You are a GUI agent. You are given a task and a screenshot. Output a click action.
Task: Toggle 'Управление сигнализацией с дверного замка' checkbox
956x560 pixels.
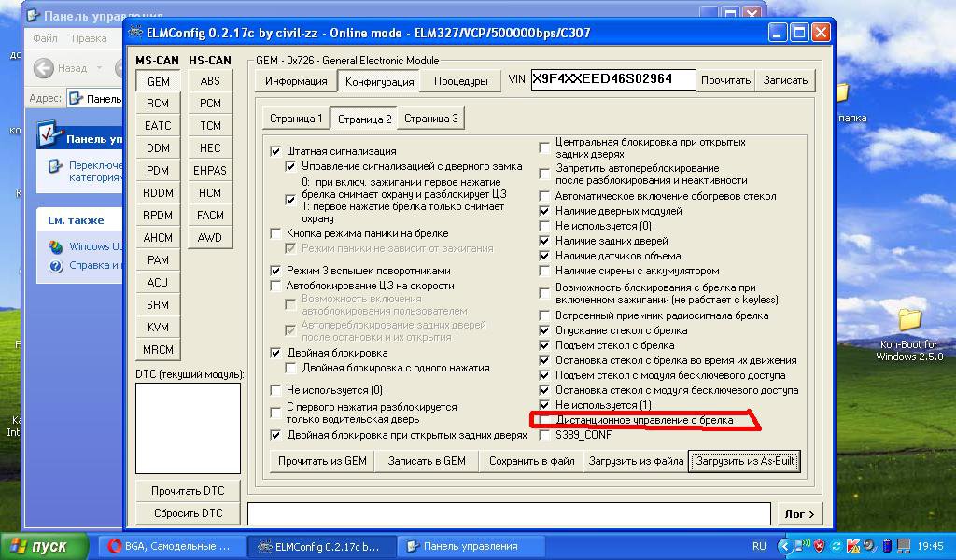point(291,166)
